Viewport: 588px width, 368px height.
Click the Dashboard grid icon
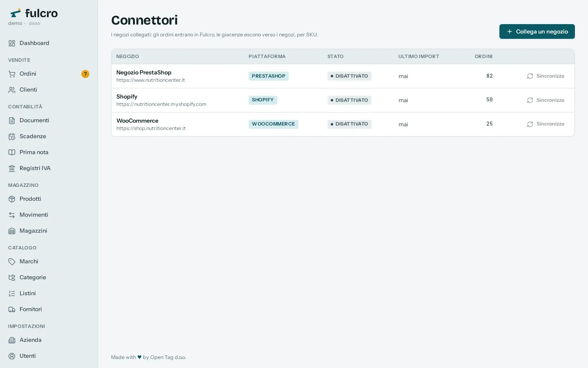(12, 43)
